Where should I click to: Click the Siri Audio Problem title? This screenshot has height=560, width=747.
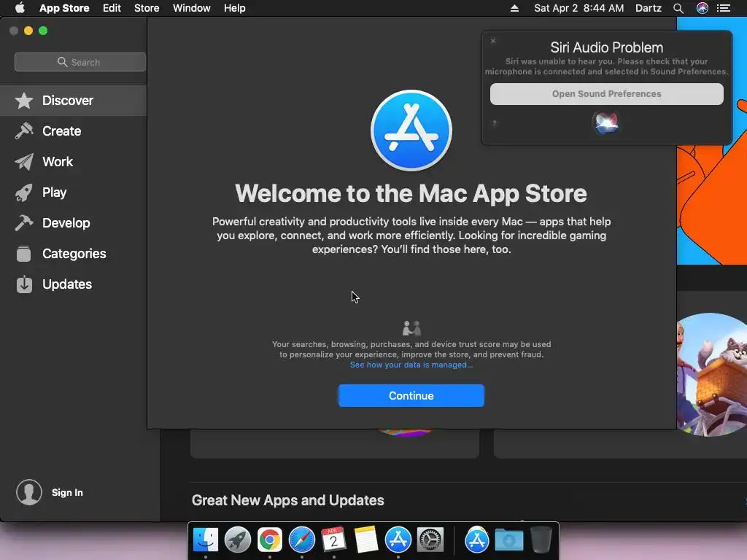pyautogui.click(x=606, y=47)
